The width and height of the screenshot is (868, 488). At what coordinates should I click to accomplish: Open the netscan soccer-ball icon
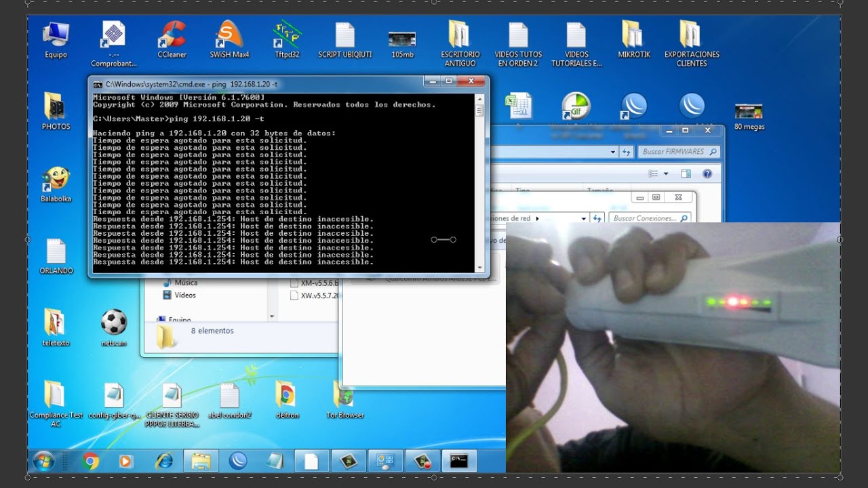(113, 328)
